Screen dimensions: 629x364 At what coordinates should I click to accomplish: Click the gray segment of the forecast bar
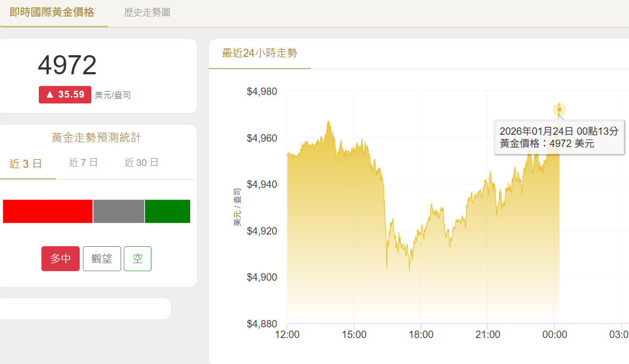click(x=118, y=211)
